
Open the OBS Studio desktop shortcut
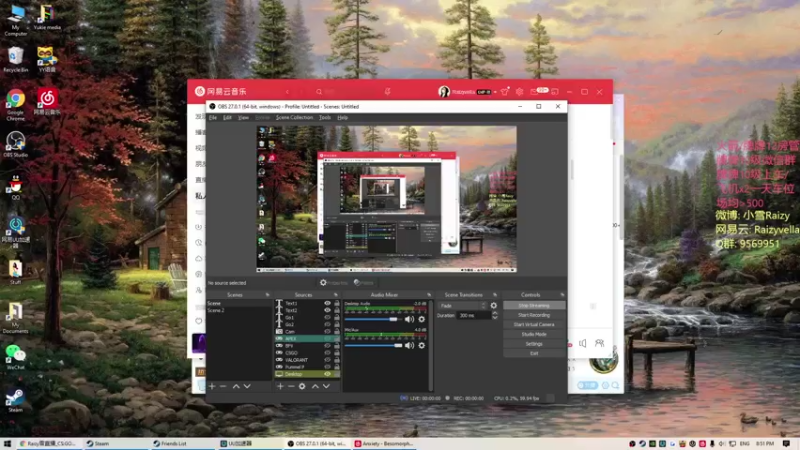15,144
